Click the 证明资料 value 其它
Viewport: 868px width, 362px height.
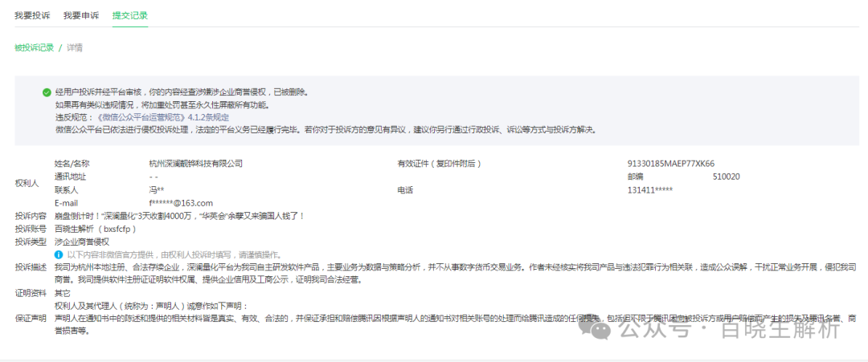[62, 293]
